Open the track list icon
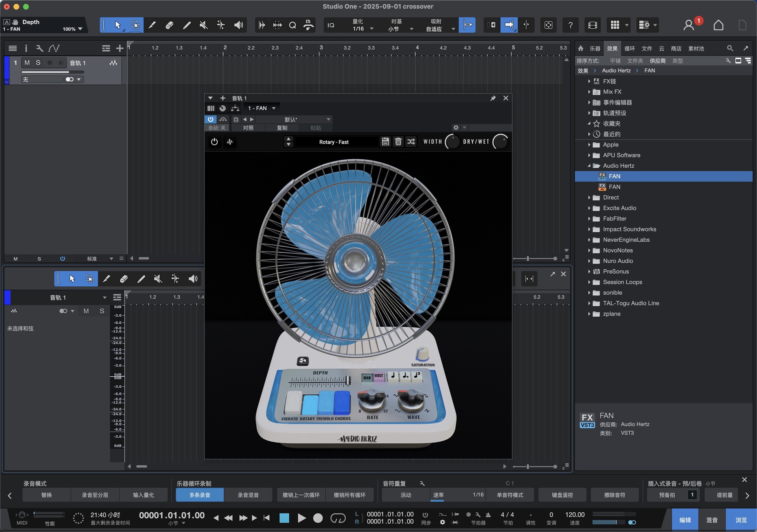The width and height of the screenshot is (757, 532). coord(13,48)
